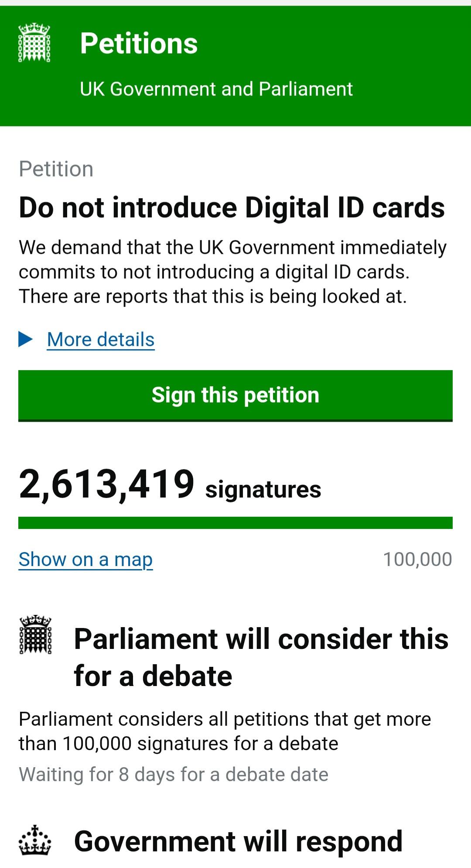Screen dimensions: 471x868
Task: Click the Parliament considers all petitions paragraph
Action: 225,731
